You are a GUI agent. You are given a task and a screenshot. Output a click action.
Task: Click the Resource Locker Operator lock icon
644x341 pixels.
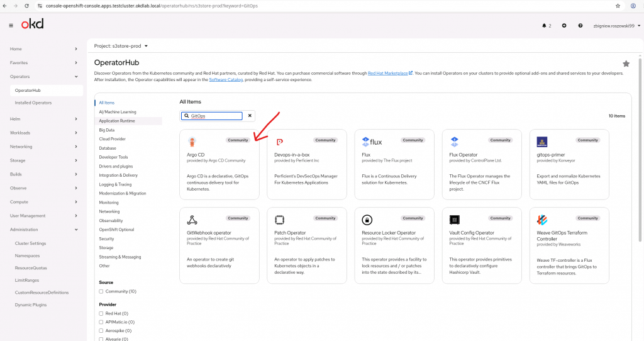click(x=367, y=220)
